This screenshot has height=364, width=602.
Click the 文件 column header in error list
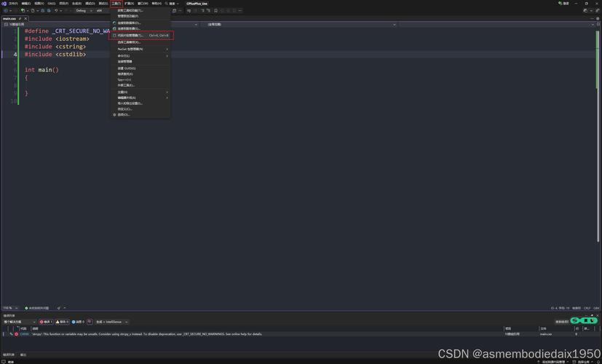click(x=543, y=328)
